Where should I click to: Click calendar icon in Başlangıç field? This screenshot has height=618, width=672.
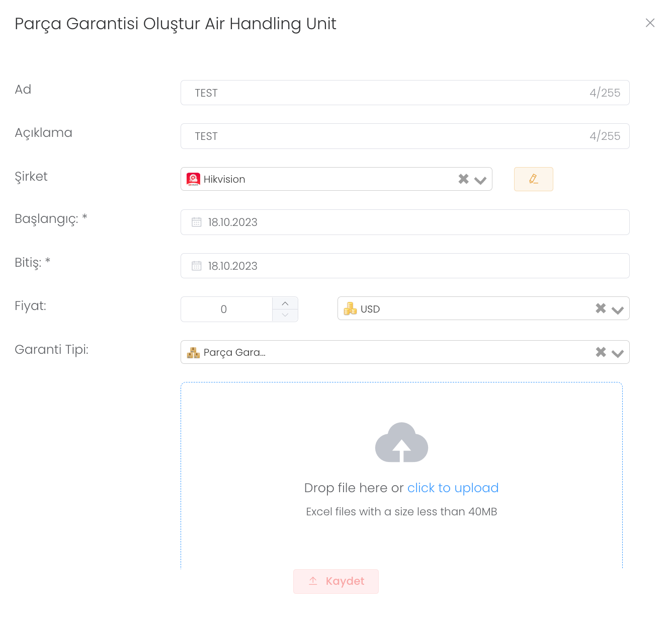point(197,222)
